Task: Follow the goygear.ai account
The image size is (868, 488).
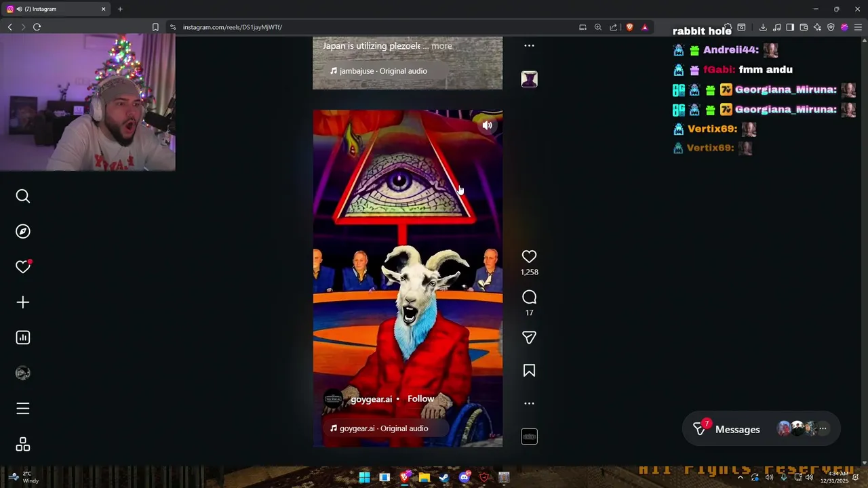Action: click(x=420, y=399)
